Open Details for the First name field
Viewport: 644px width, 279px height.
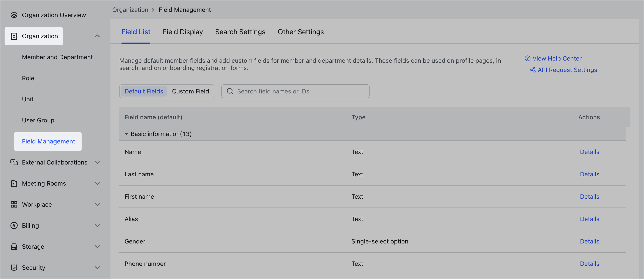(589, 197)
